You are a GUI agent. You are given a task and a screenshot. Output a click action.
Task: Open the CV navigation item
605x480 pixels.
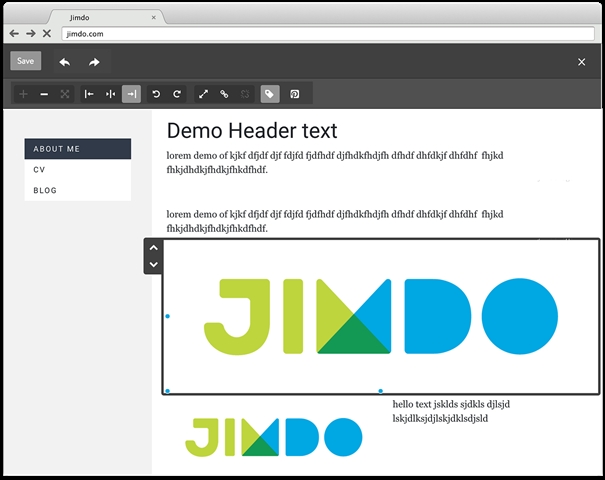coord(40,170)
